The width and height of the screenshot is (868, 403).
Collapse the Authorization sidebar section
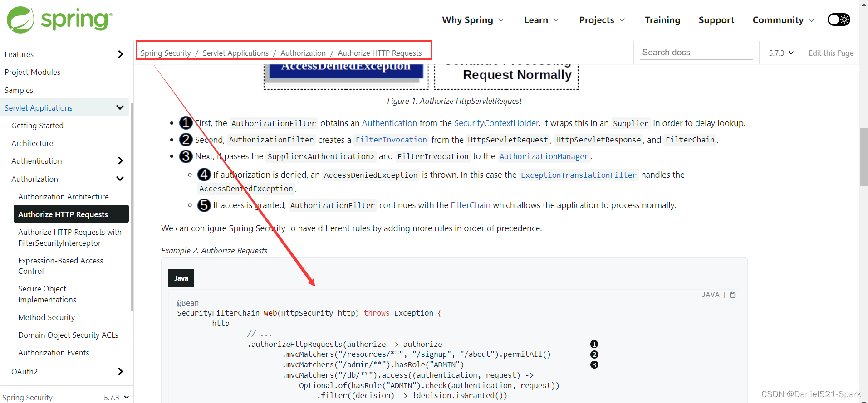click(x=120, y=179)
